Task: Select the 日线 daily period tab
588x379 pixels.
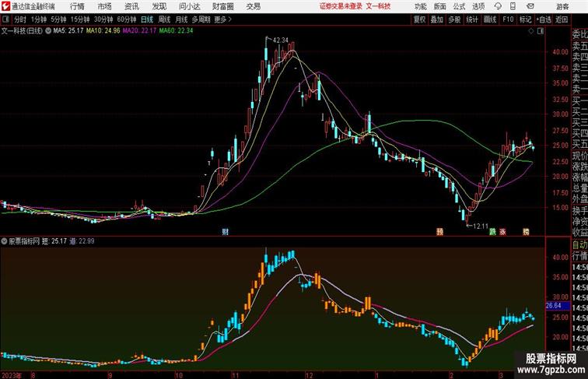Action: coord(147,19)
